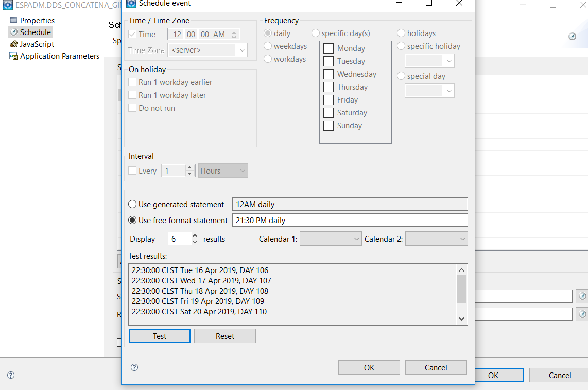Click the clock icon at the top-right panel

click(x=572, y=37)
